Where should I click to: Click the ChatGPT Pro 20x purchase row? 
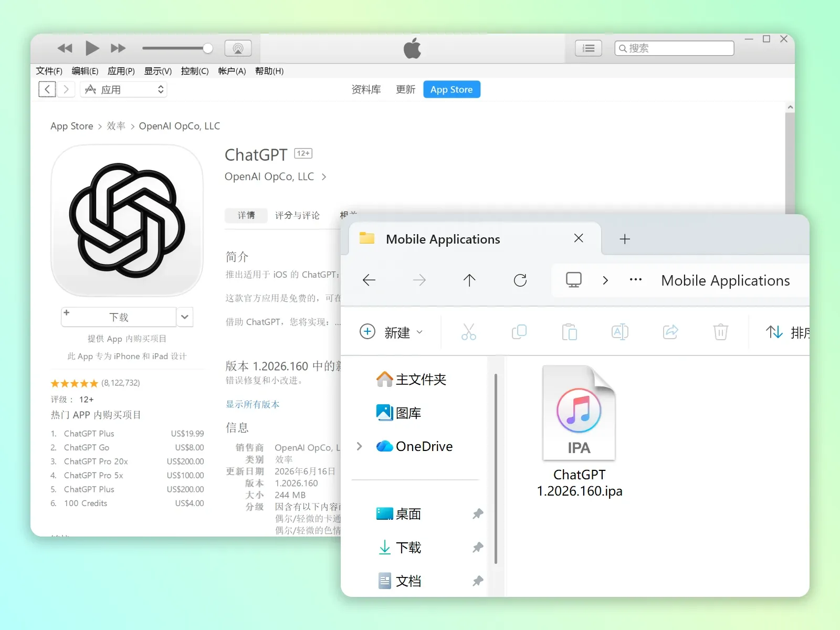pyautogui.click(x=127, y=461)
